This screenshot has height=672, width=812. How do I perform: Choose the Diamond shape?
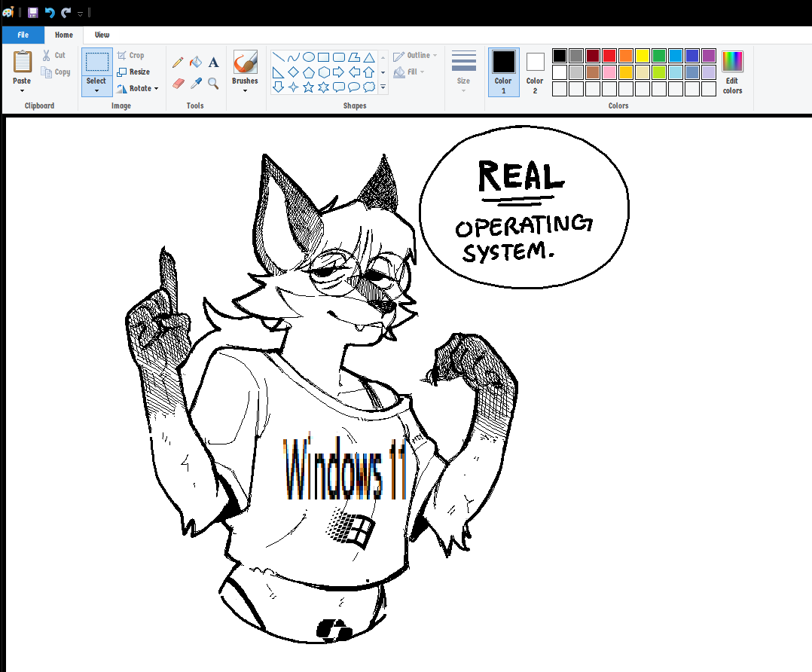pos(294,72)
